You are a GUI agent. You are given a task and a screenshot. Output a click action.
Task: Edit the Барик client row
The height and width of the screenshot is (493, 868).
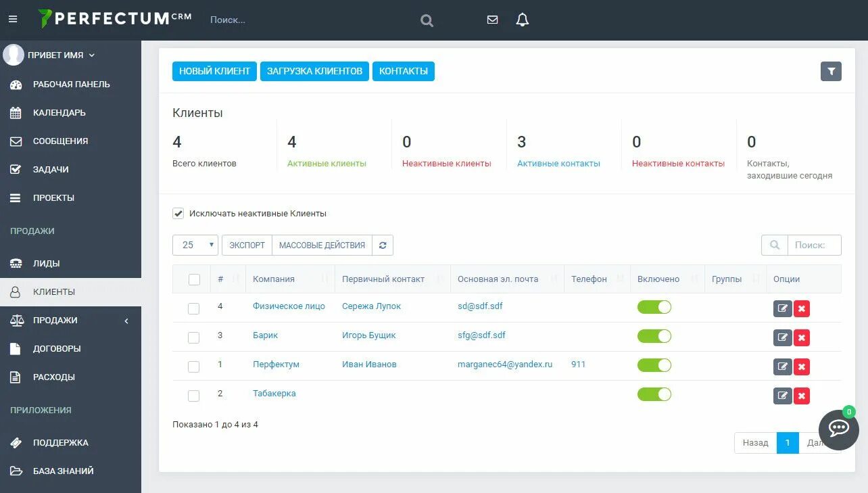click(782, 337)
